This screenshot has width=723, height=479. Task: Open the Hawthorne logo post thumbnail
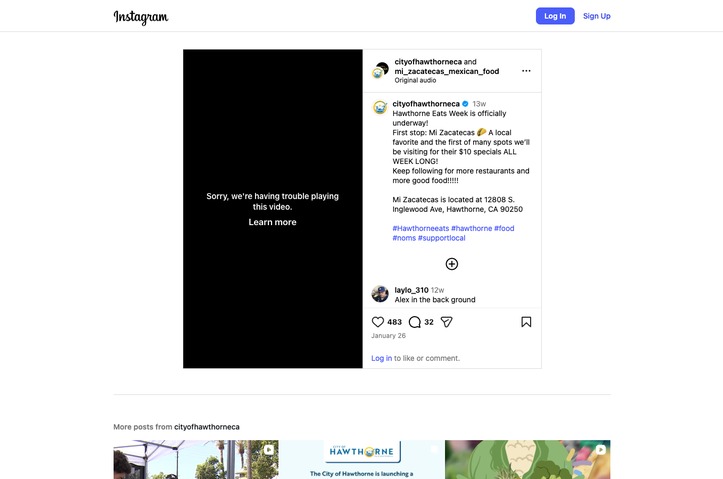tap(362, 460)
